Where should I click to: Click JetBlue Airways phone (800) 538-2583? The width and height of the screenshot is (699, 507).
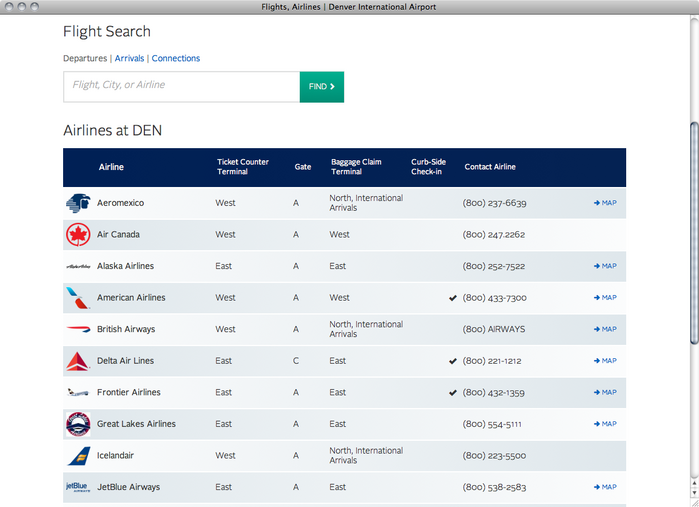tap(494, 487)
